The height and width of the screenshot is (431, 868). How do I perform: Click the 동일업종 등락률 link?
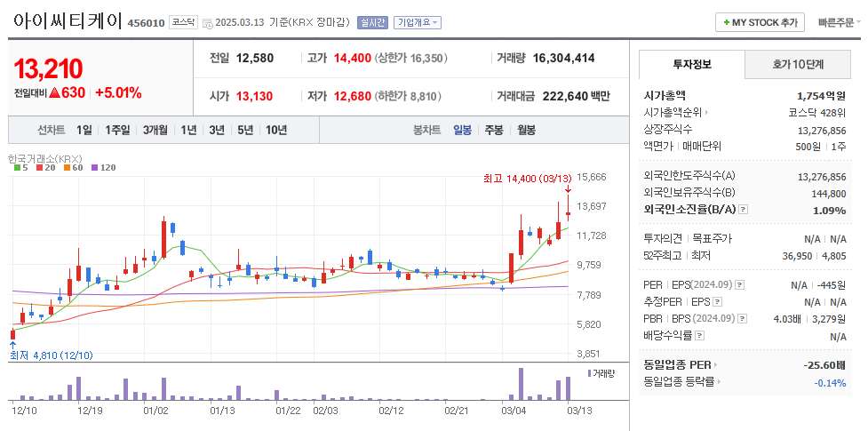click(680, 382)
